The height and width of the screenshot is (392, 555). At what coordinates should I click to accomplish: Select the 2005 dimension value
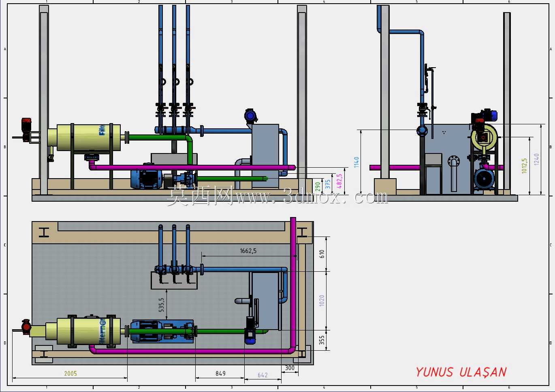tap(70, 373)
